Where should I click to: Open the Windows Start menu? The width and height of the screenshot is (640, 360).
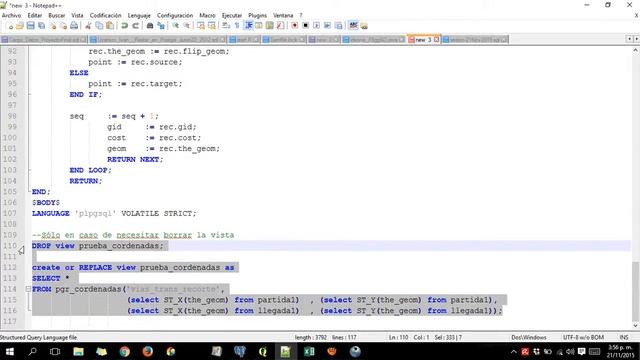pyautogui.click(x=10, y=351)
